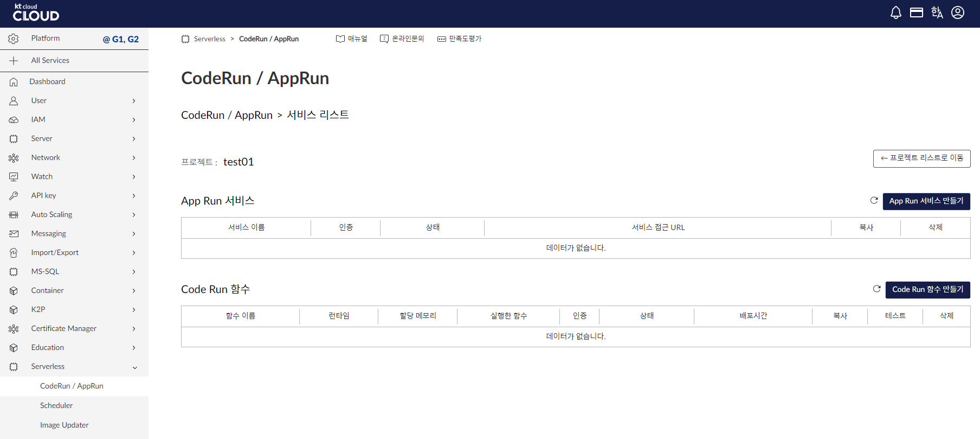Open the 온라인문의 link
This screenshot has width=980, height=439.
click(x=408, y=39)
